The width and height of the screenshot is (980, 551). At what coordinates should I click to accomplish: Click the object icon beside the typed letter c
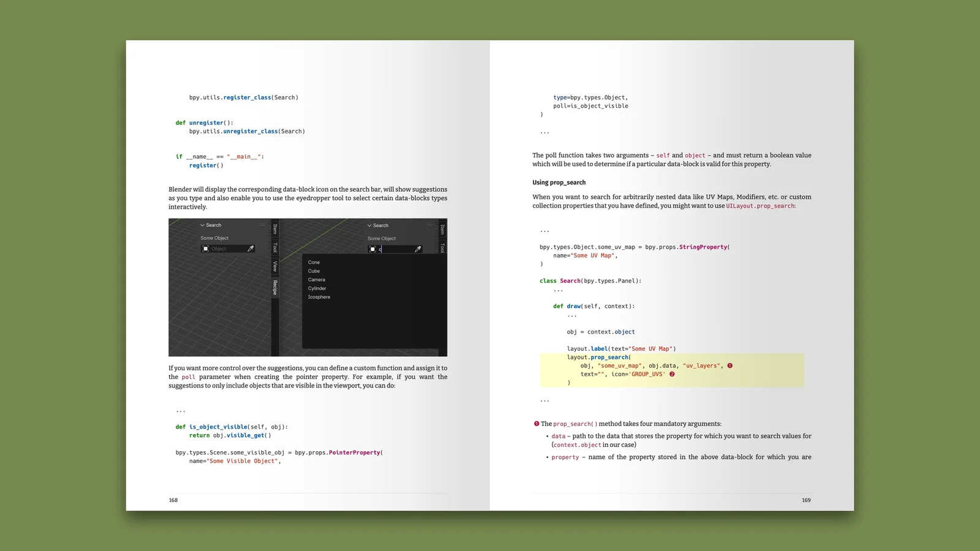click(372, 249)
